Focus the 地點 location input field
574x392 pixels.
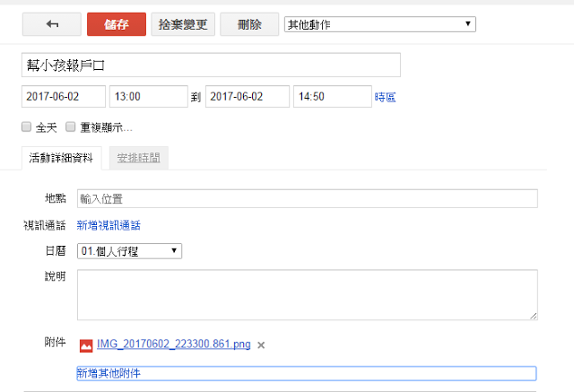point(308,199)
